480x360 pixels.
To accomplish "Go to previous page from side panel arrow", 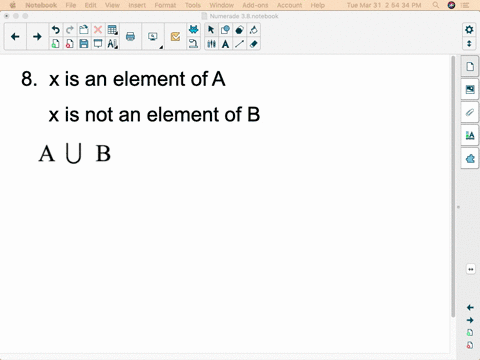I will pos(470,307).
